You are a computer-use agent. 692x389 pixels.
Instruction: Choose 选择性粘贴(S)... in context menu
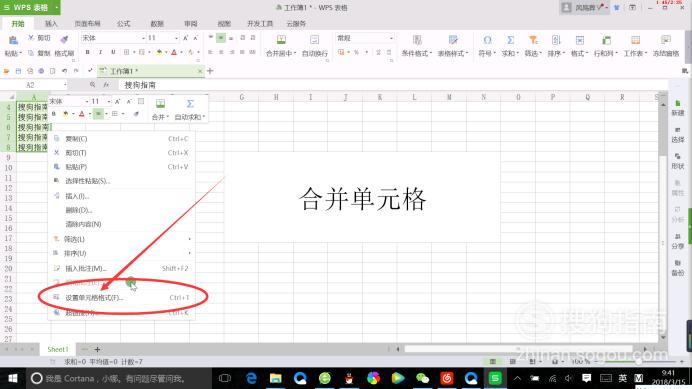[121, 181]
